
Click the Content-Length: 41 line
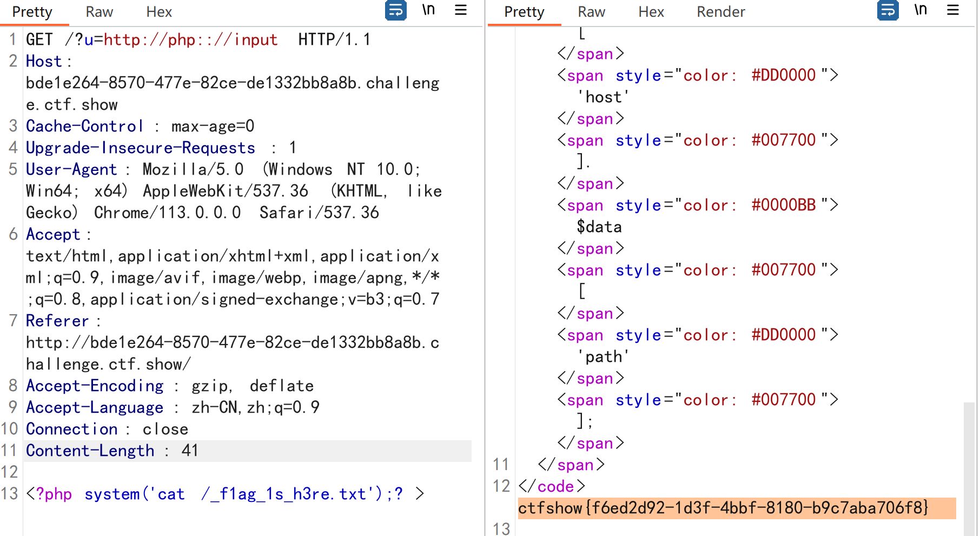[112, 451]
